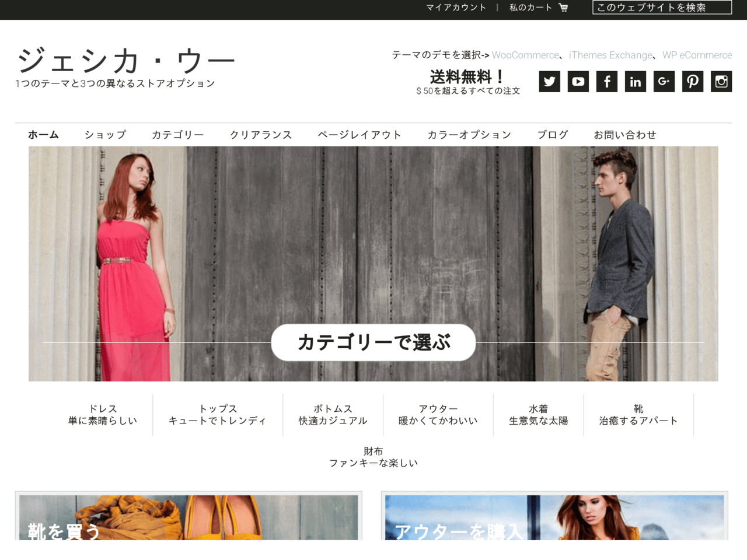Open マイアカウント in top bar

456,8
